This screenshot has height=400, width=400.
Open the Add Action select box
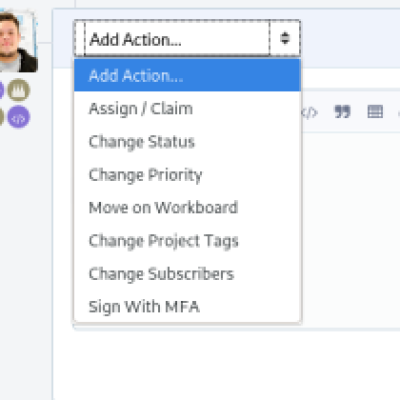[187, 38]
